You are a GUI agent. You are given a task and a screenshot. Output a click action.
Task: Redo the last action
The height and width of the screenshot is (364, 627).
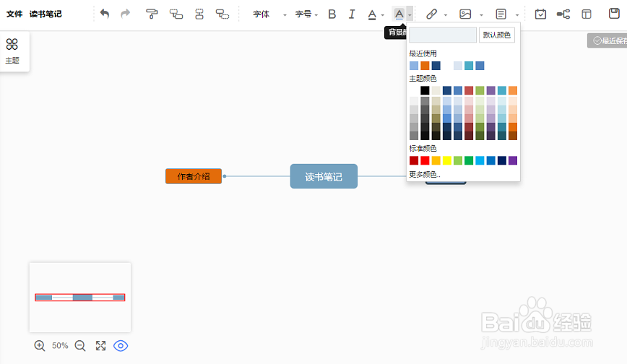click(x=126, y=14)
